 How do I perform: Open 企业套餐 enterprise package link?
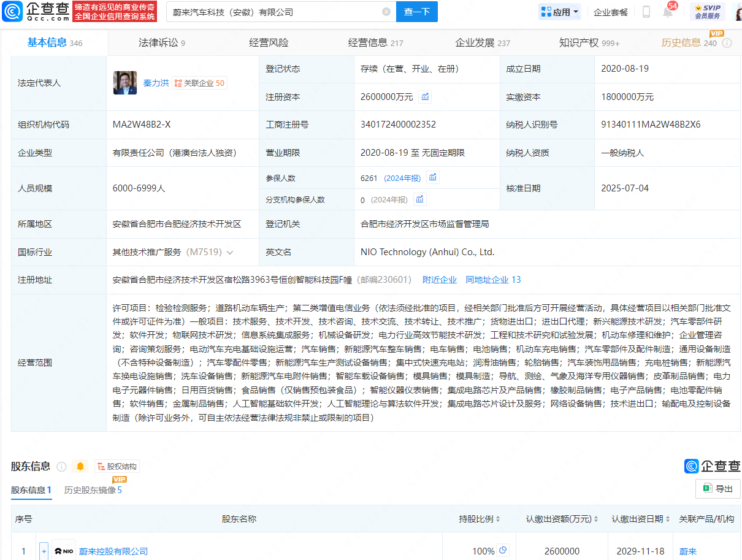(611, 12)
